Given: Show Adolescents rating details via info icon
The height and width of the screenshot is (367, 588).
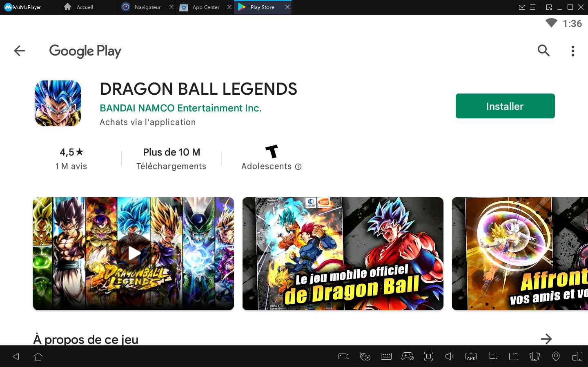Looking at the screenshot, I should tap(298, 167).
